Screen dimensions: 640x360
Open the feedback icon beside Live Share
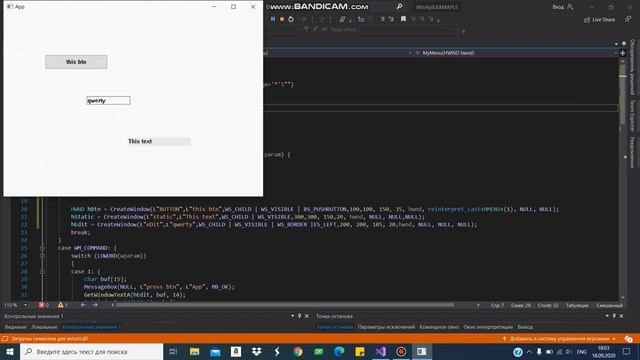coord(628,19)
